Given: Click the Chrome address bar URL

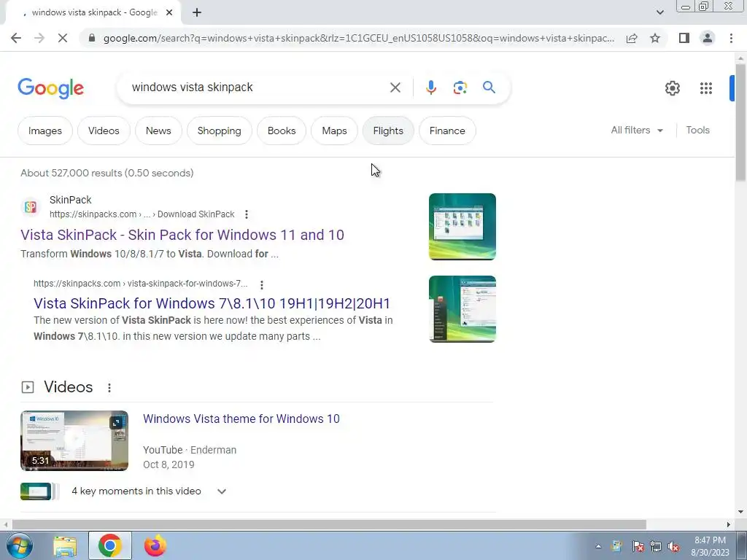Looking at the screenshot, I should [x=358, y=38].
